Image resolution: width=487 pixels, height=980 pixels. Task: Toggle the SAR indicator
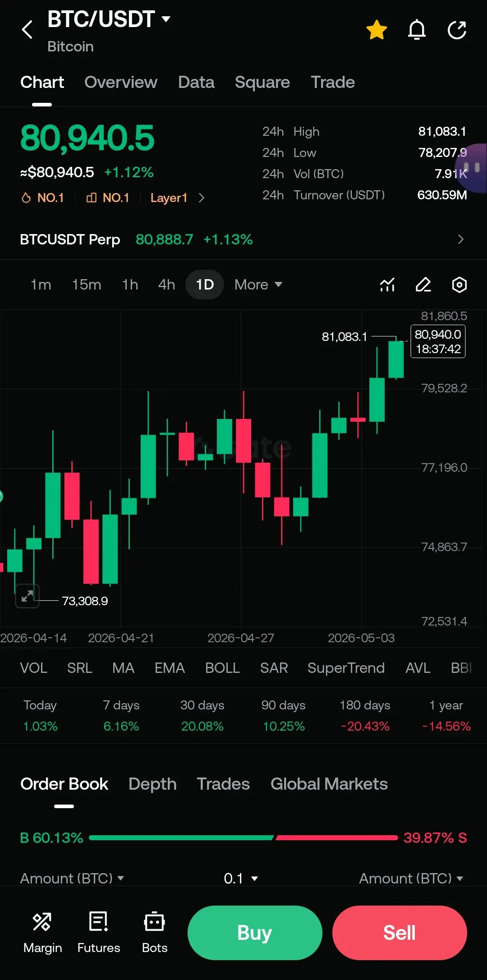(274, 668)
